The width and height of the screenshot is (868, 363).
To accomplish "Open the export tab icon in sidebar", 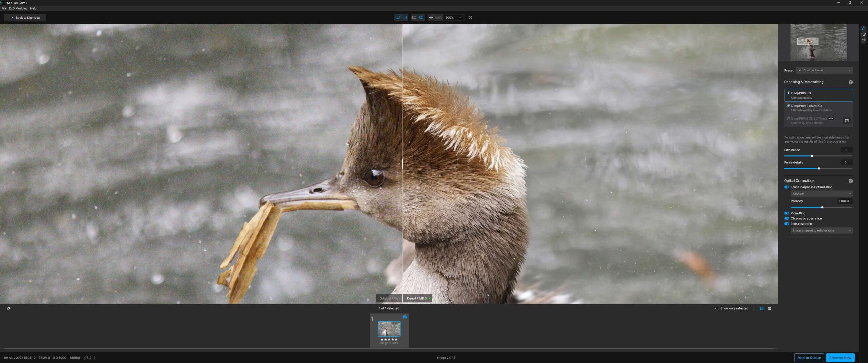I will [863, 41].
